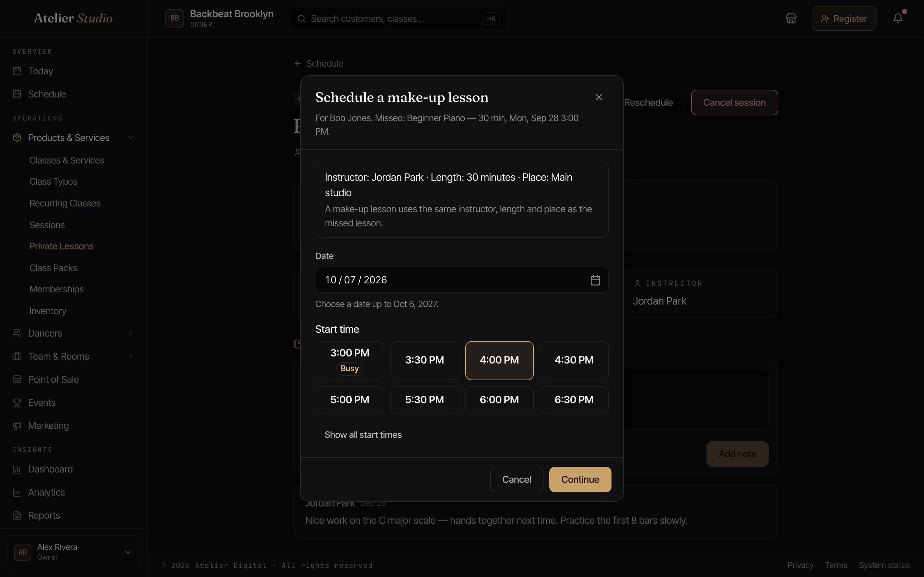Pick the 6:00 PM start time

499,399
